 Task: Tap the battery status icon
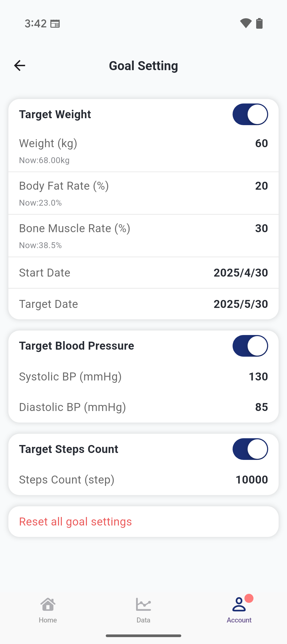click(259, 23)
